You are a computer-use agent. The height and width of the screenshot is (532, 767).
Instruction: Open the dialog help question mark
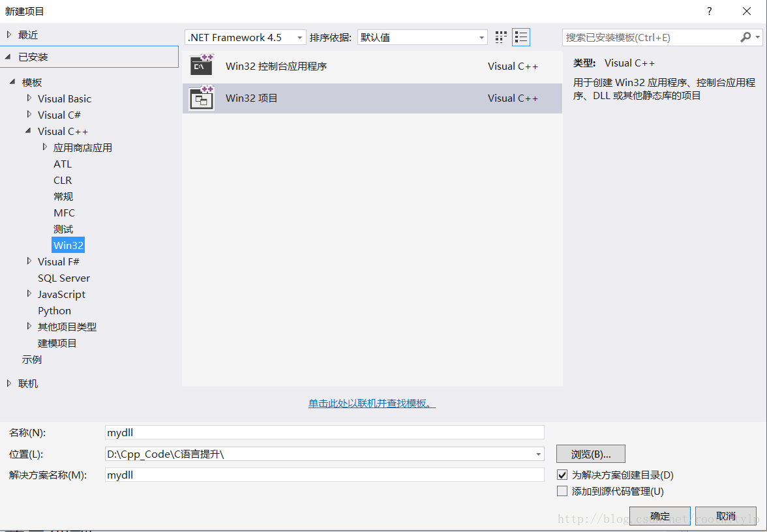709,11
